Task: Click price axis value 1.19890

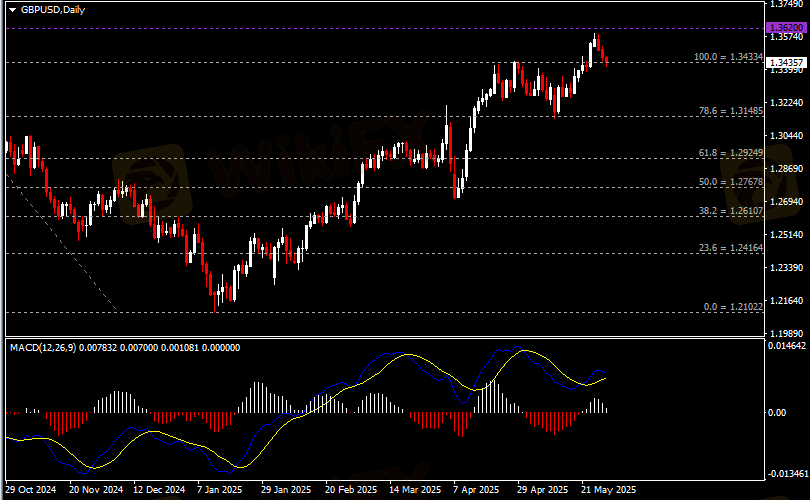Action: click(x=787, y=334)
